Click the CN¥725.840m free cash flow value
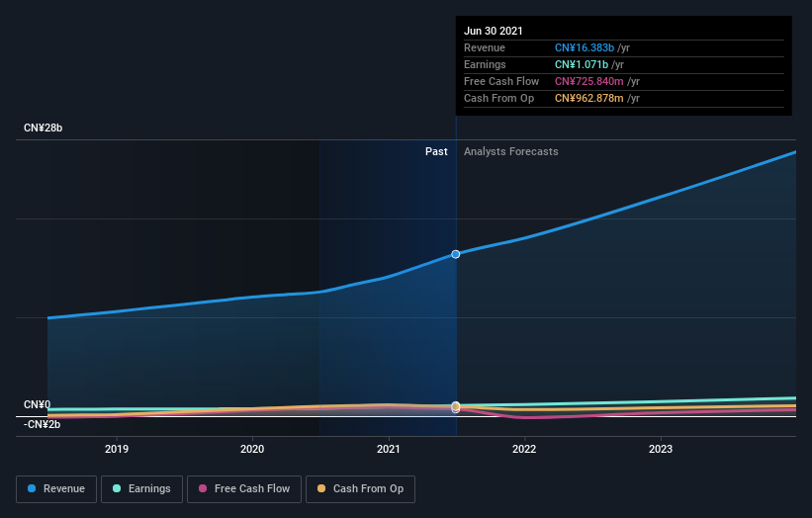Screen dimensions: 812x518 tap(588, 81)
